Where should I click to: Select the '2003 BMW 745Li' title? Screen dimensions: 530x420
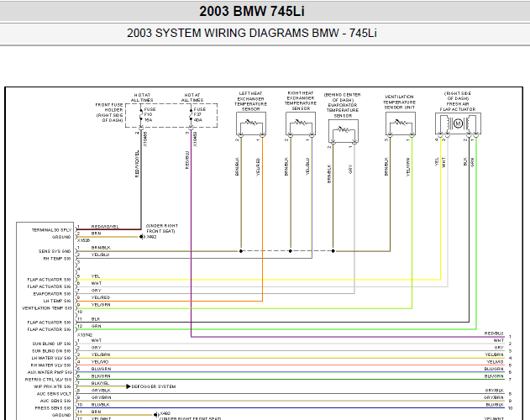coord(252,11)
